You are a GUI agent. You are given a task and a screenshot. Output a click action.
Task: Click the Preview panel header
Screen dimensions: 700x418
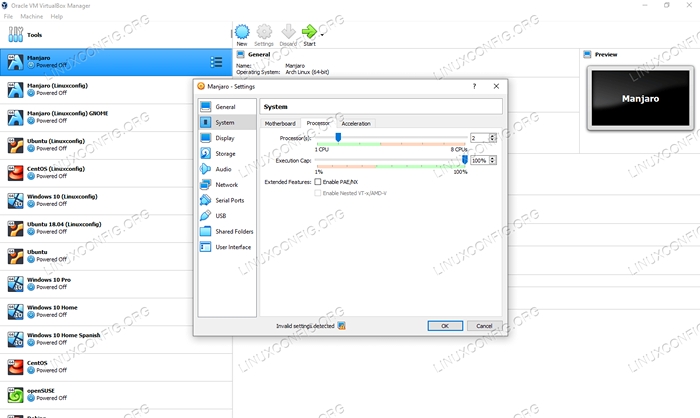coord(600,54)
